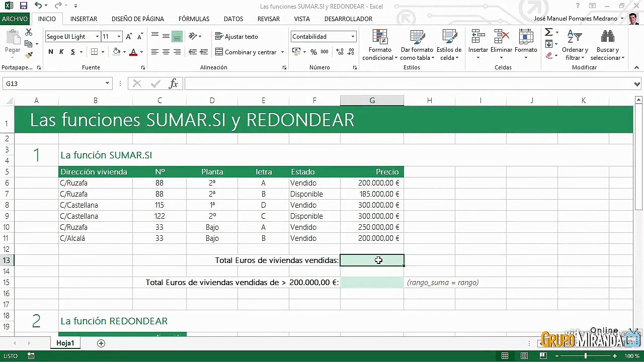The image size is (644, 362).
Task: Adjust the zoom slider in status bar
Action: 585,356
